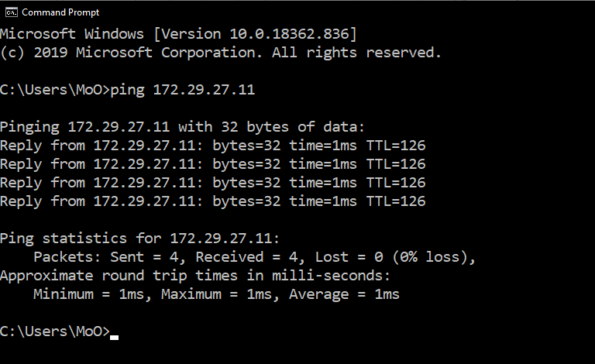Viewport: 595px width, 364px height.
Task: Click the 'Sent = 4' packet value
Action: [x=144, y=257]
